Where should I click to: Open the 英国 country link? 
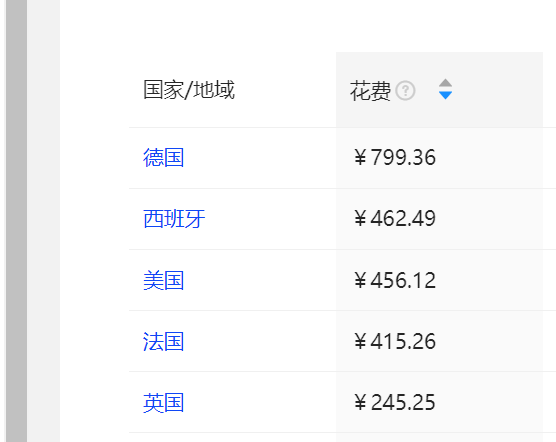click(163, 402)
